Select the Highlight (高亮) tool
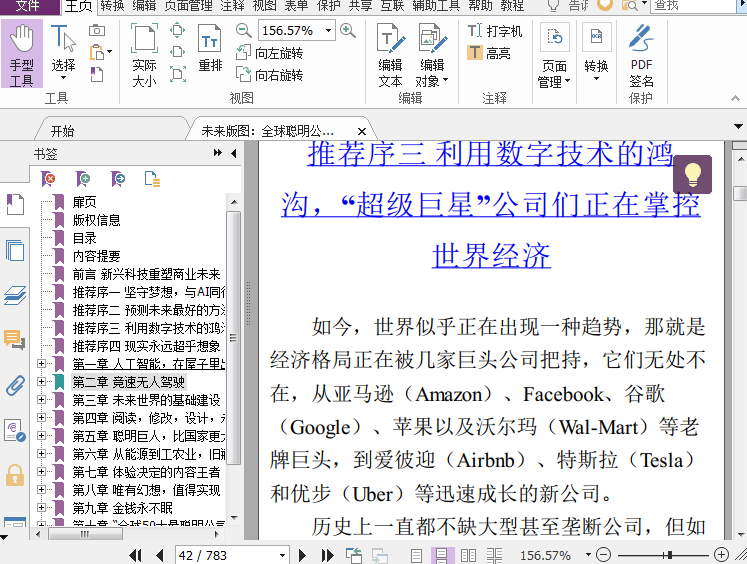Image resolution: width=747 pixels, height=564 pixels. point(489,53)
